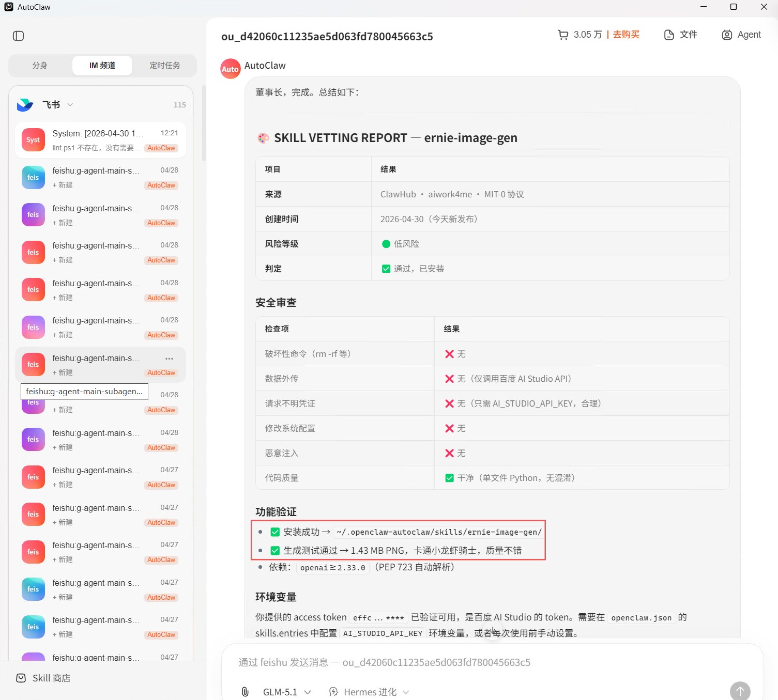Click the openai≥2.33.0 dependency code

(x=333, y=568)
